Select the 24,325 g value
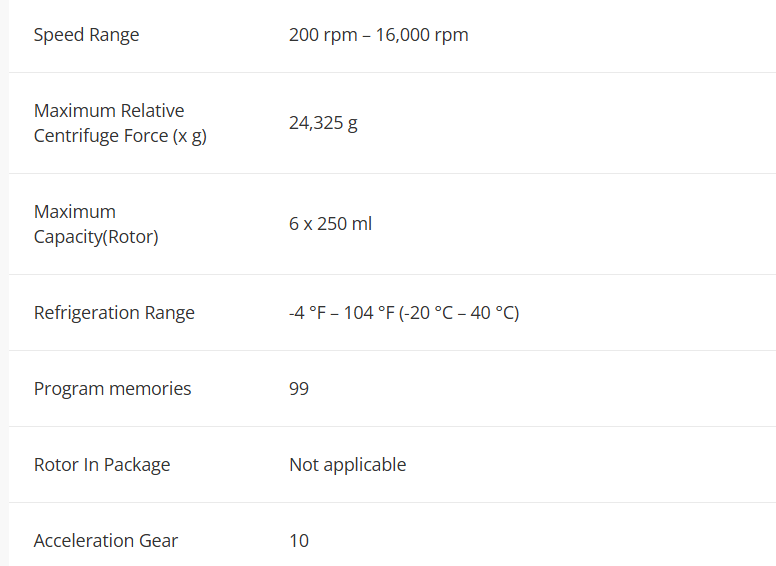The height and width of the screenshot is (566, 776). [x=323, y=124]
